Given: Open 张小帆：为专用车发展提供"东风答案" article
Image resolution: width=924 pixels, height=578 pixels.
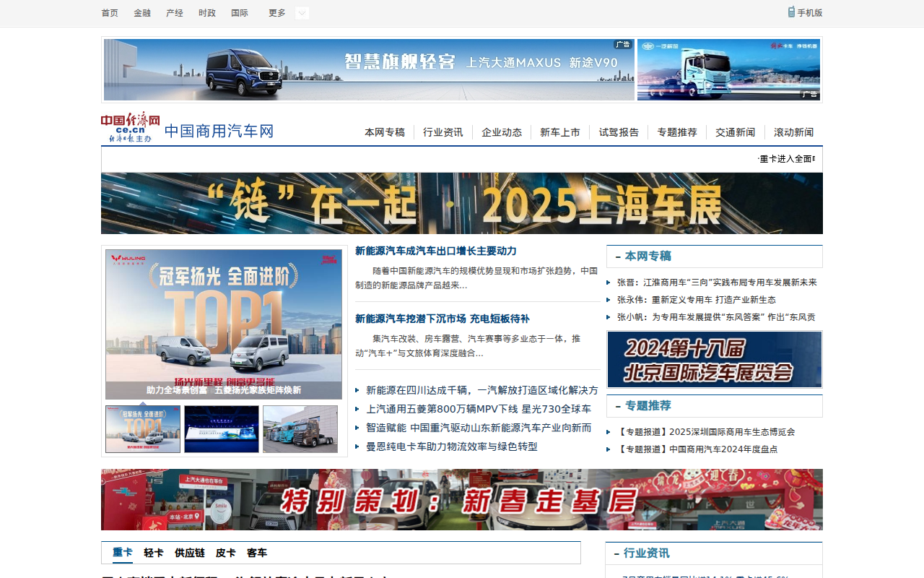Looking at the screenshot, I should point(716,317).
